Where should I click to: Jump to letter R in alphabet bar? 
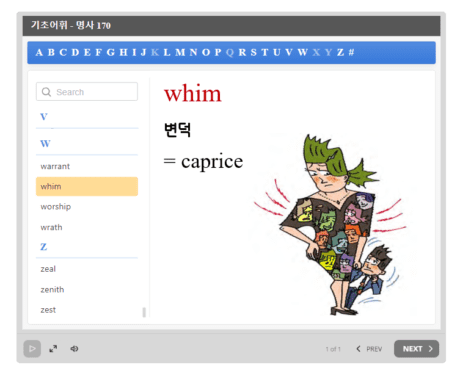pos(242,53)
